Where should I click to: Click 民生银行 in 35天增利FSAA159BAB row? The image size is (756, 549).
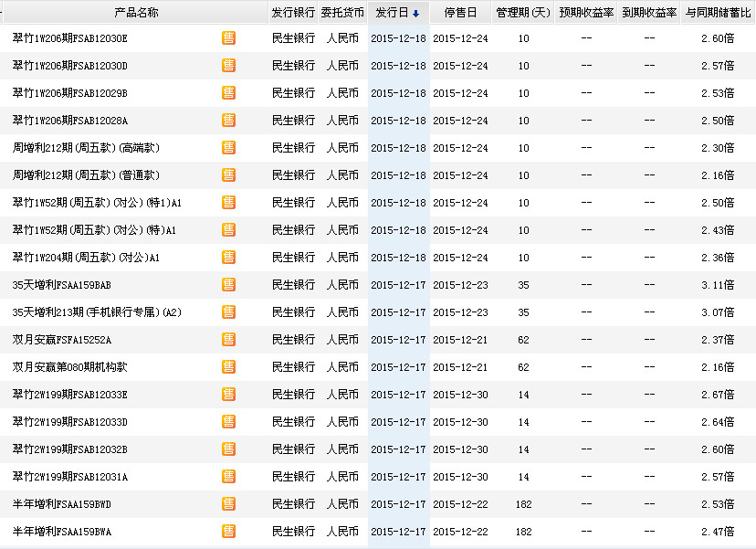coord(293,285)
